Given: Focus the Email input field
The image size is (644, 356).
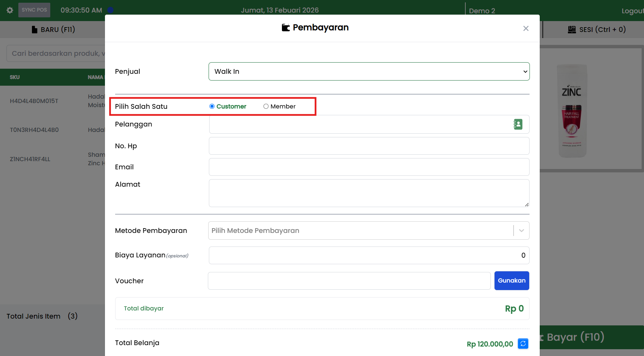Looking at the screenshot, I should coord(369,167).
